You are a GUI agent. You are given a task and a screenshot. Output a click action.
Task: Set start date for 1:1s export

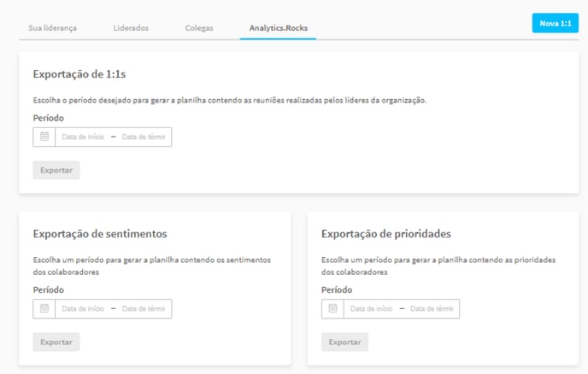[83, 137]
